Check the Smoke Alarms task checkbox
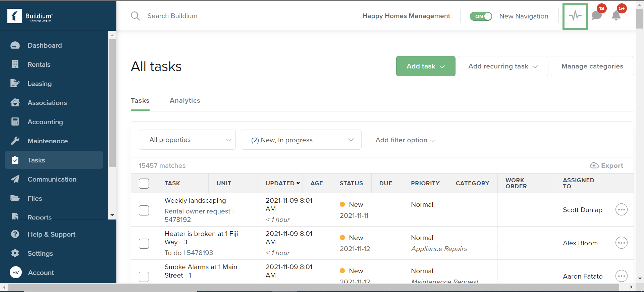The image size is (644, 292). coord(144,277)
